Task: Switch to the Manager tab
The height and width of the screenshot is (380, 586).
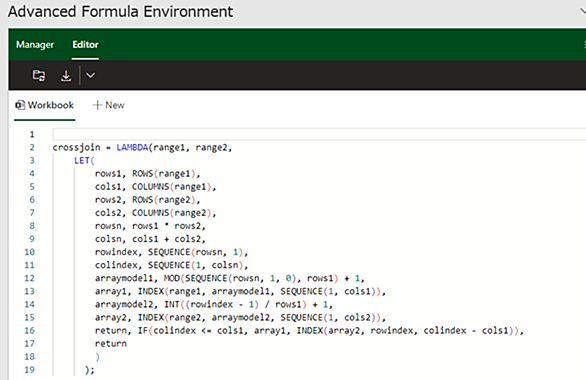Action: tap(35, 44)
